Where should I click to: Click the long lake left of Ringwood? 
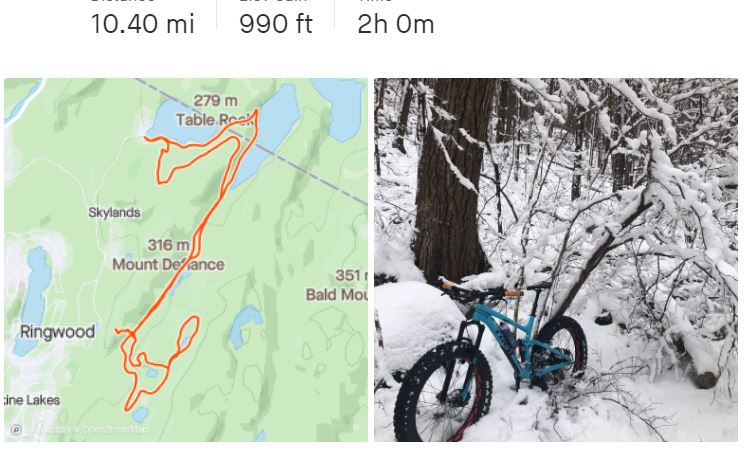pyautogui.click(x=37, y=301)
